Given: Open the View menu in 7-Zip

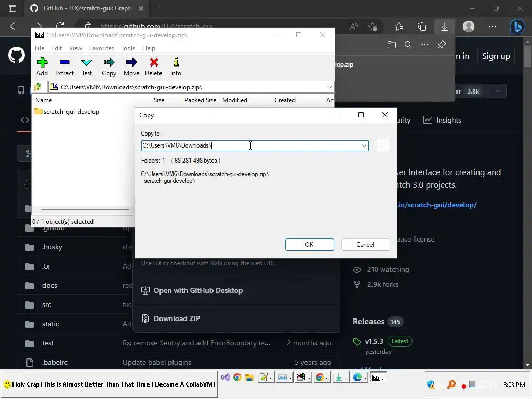Looking at the screenshot, I should point(75,48).
